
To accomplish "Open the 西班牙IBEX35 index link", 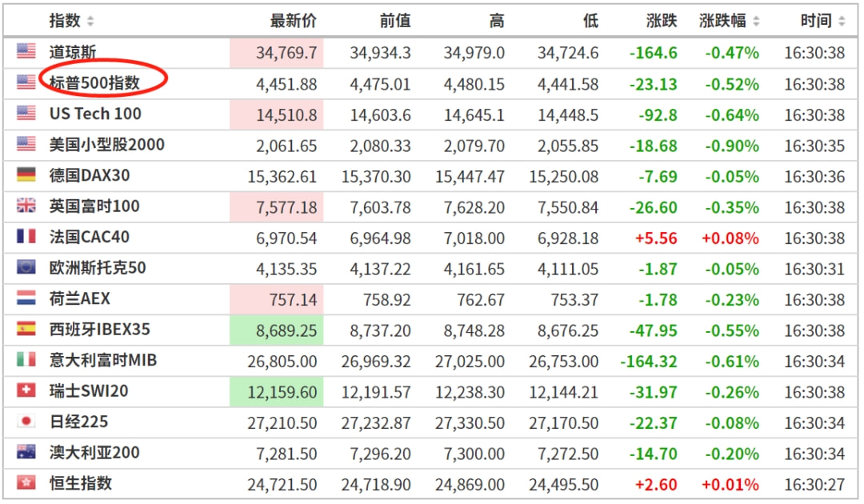I will point(100,330).
